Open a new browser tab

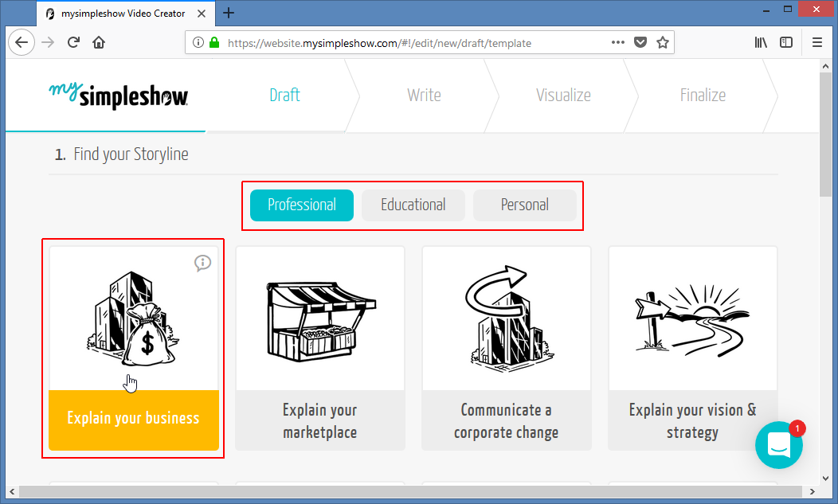(x=229, y=13)
